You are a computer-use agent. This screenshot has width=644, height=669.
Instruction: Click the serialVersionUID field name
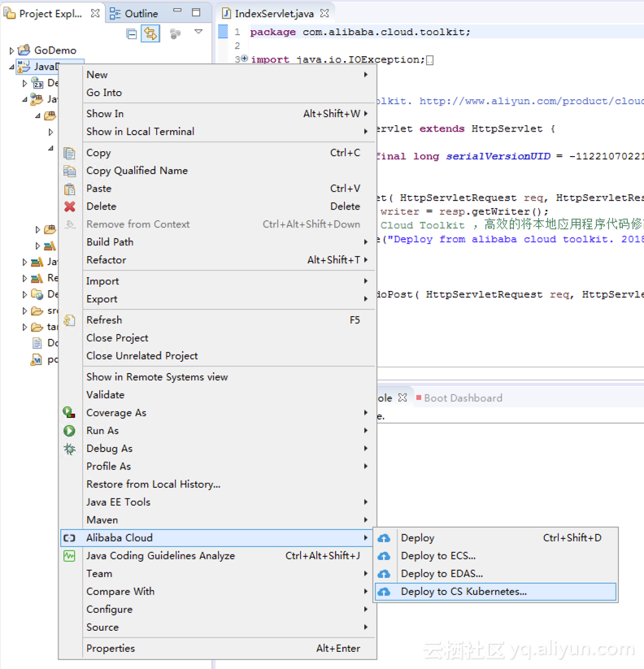pos(498,156)
